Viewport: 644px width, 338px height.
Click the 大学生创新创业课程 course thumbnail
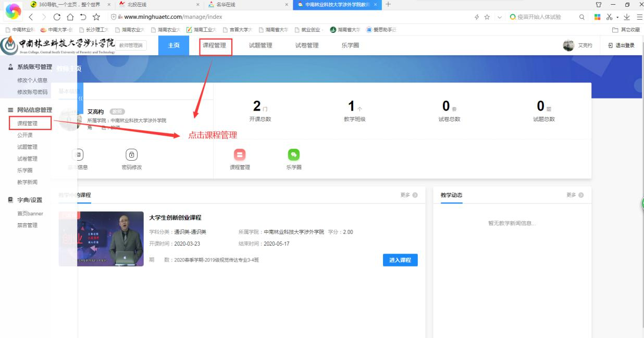pyautogui.click(x=101, y=239)
